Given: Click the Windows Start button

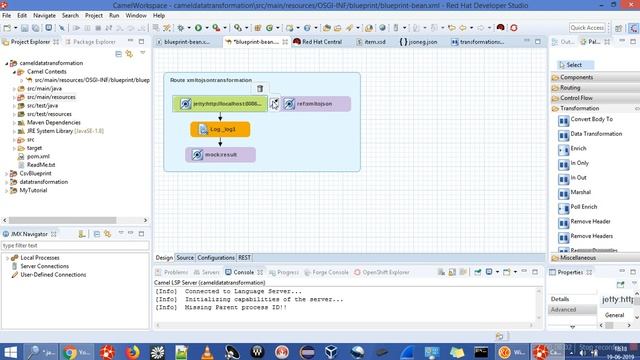Looking at the screenshot, I should [x=10, y=352].
